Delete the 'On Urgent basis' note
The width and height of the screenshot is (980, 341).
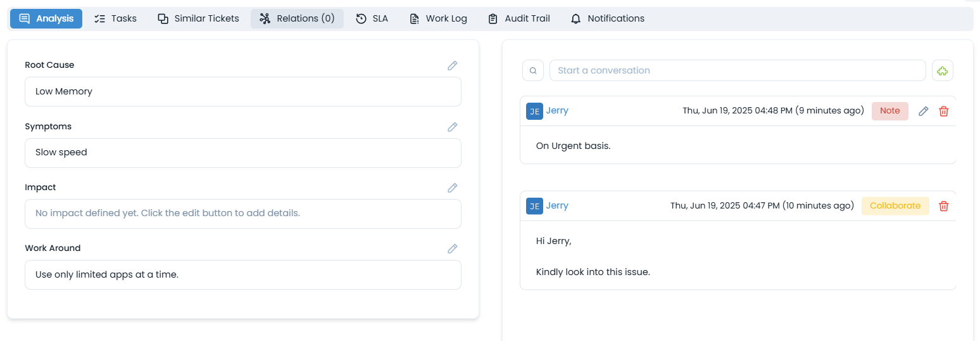click(x=943, y=111)
